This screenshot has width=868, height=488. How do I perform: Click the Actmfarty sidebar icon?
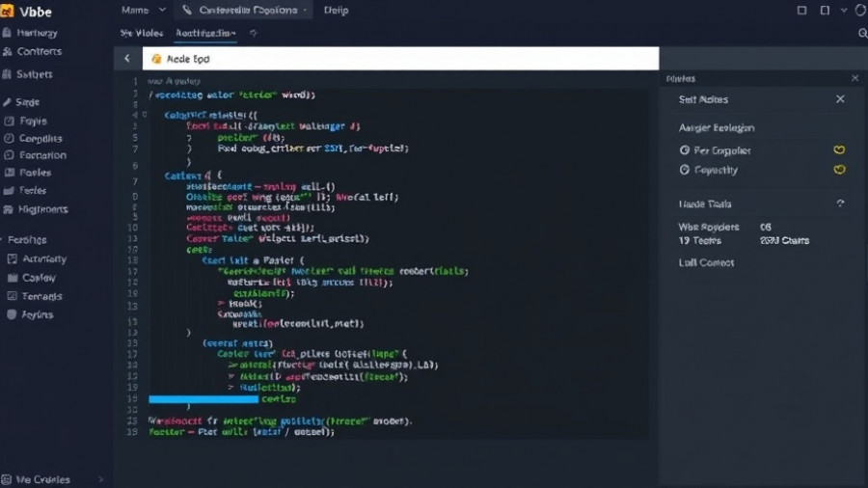13,258
